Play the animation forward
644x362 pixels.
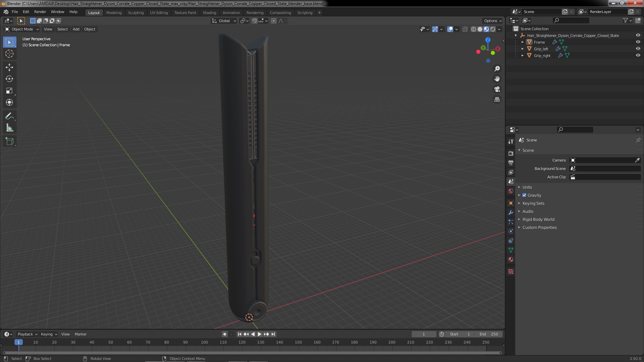pos(259,334)
